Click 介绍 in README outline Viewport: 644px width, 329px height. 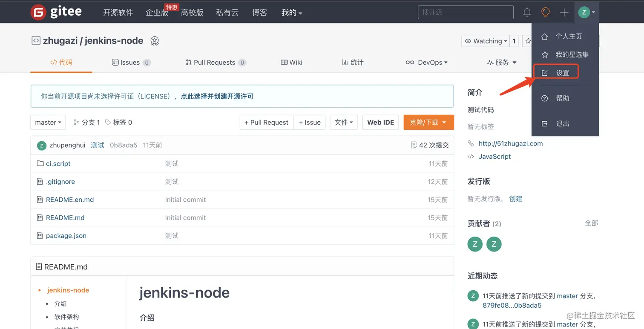[x=60, y=304]
